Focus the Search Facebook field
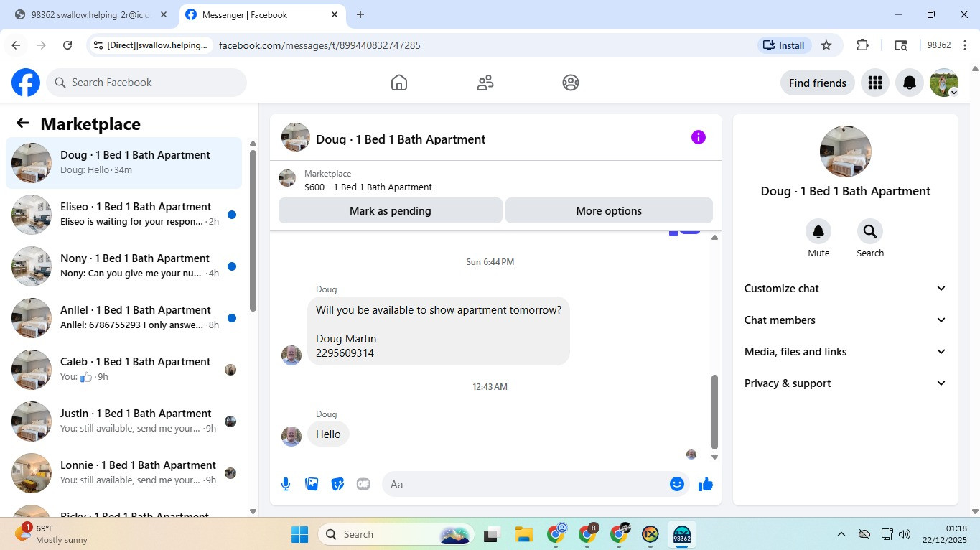Screen dimensions: 980x550 click(x=146, y=83)
